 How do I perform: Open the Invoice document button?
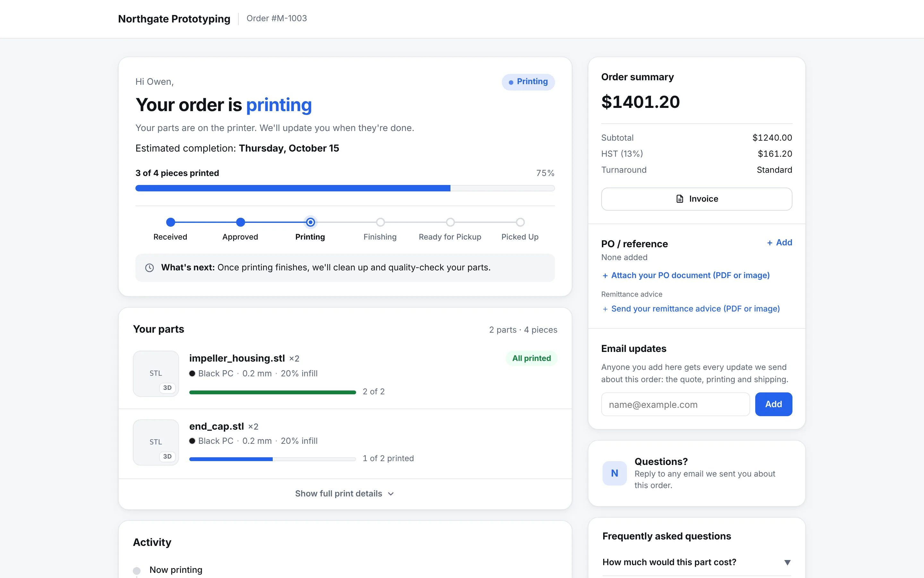697,199
